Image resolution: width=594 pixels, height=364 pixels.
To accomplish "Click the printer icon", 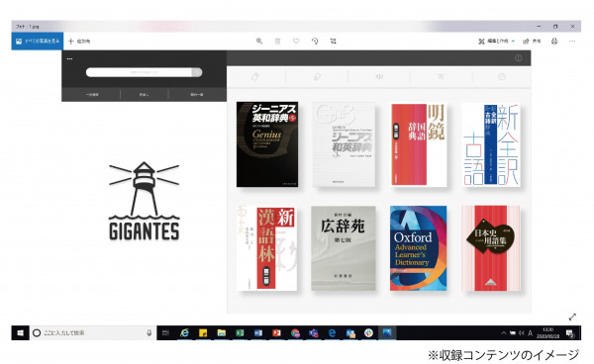I will click(x=554, y=41).
